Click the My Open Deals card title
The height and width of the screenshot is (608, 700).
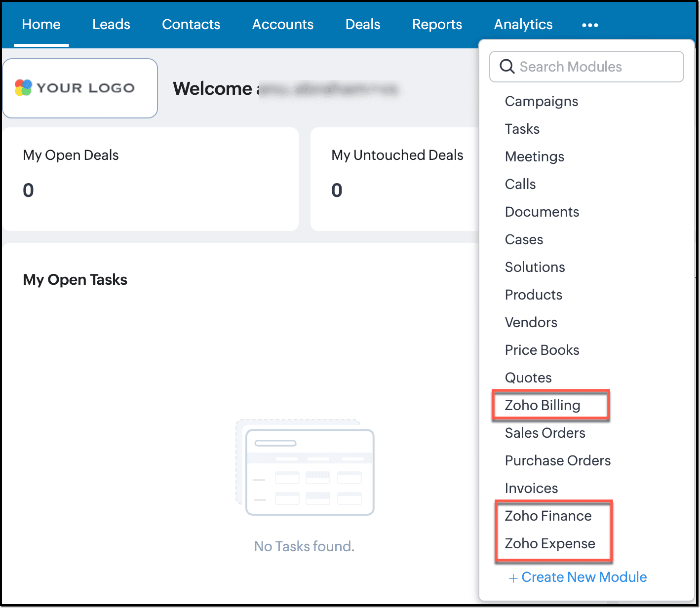pos(71,155)
